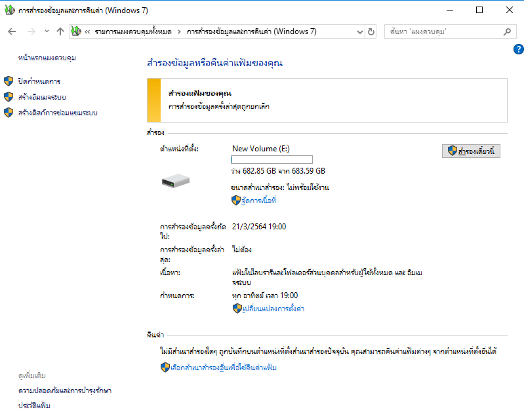The width and height of the screenshot is (524, 420).
Task: Click the ว่าง 682.85 GB free space text
Action: pyautogui.click(x=277, y=171)
